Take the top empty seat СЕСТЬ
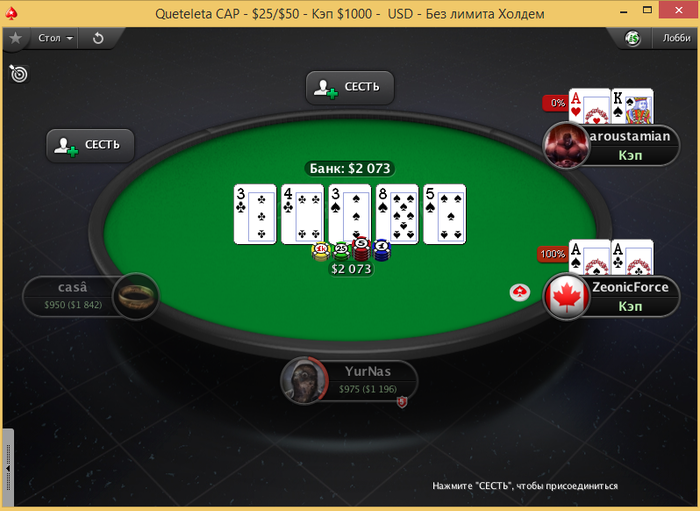Image resolution: width=700 pixels, height=511 pixels. tap(350, 87)
